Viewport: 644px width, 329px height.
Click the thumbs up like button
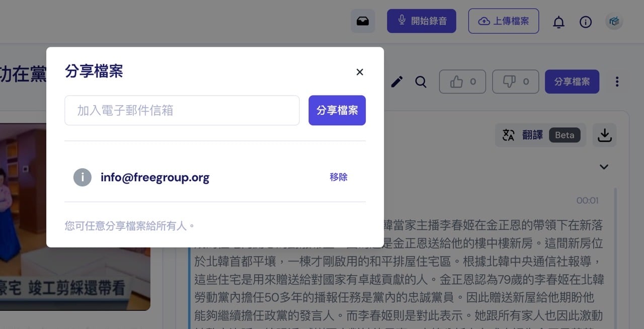coord(462,81)
